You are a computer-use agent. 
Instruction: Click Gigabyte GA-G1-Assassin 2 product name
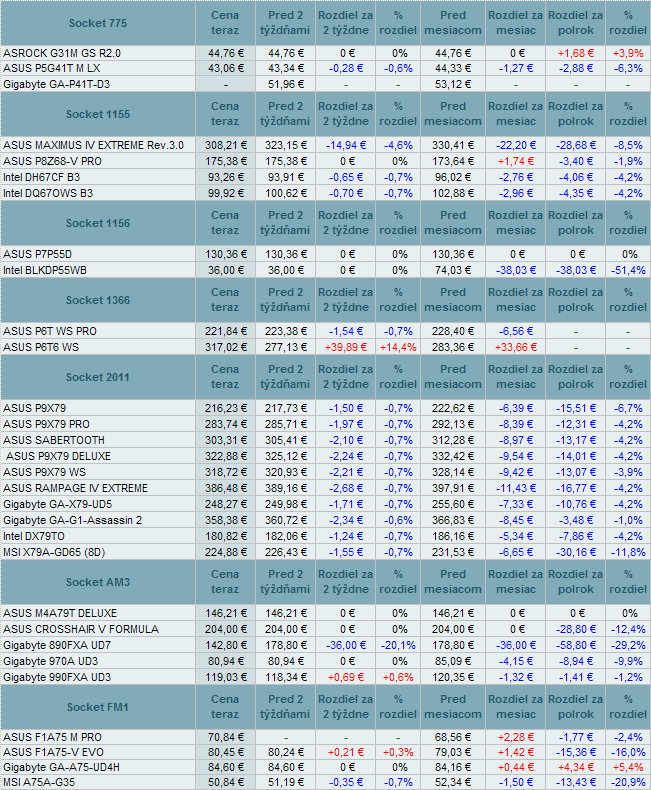[73, 520]
